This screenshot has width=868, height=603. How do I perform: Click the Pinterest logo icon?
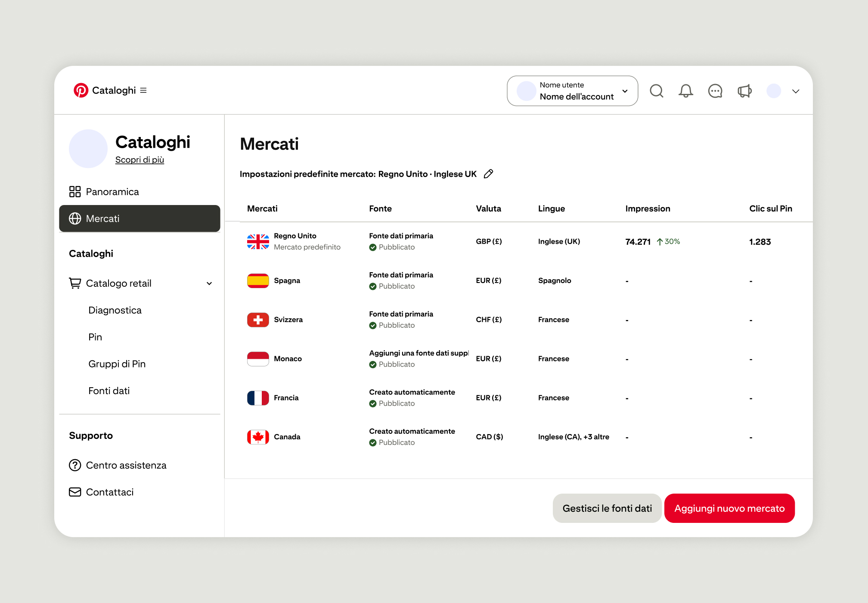pos(81,90)
